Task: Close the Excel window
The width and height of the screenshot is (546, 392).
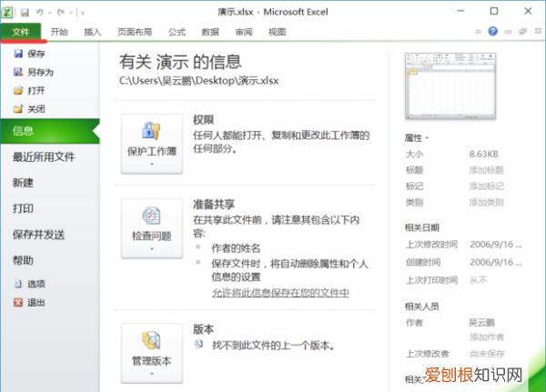Action: click(528, 11)
